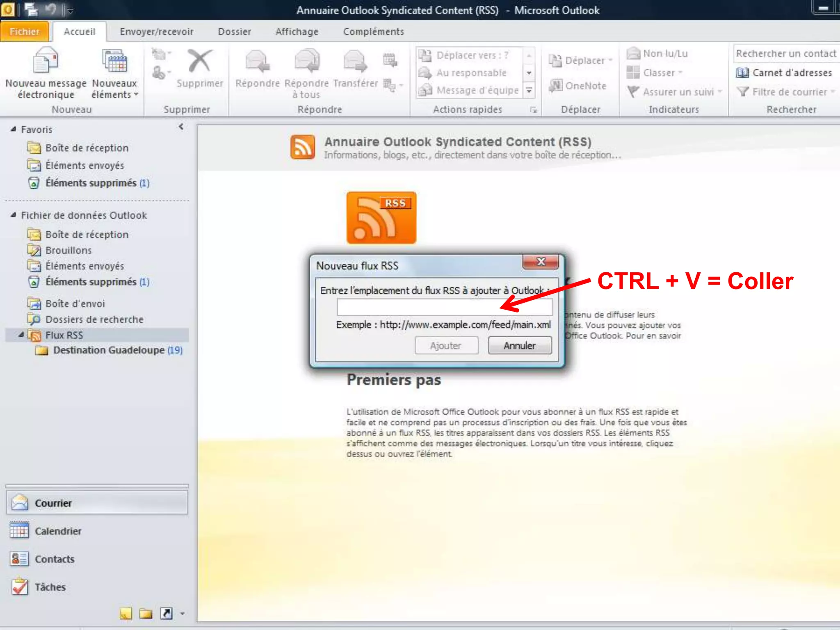Open the Fichier tab

pos(25,32)
